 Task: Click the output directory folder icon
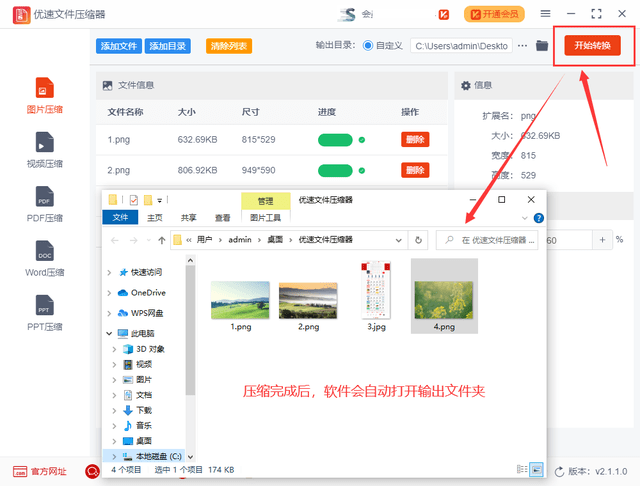[542, 46]
